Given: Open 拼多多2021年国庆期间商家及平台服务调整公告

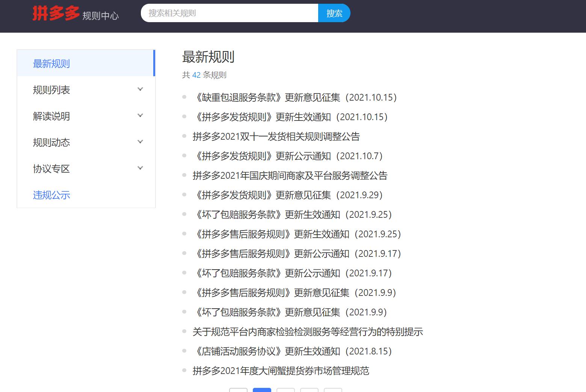Looking at the screenshot, I should [x=290, y=175].
